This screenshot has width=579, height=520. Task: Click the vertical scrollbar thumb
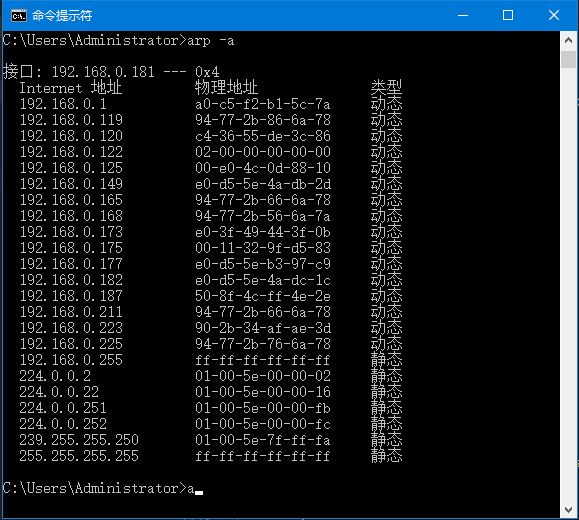coord(568,59)
